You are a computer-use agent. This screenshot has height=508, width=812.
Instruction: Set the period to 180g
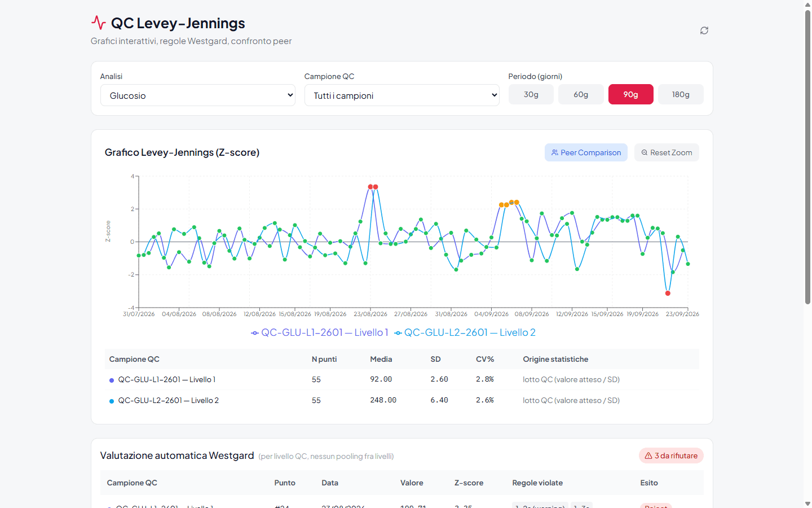tap(681, 94)
